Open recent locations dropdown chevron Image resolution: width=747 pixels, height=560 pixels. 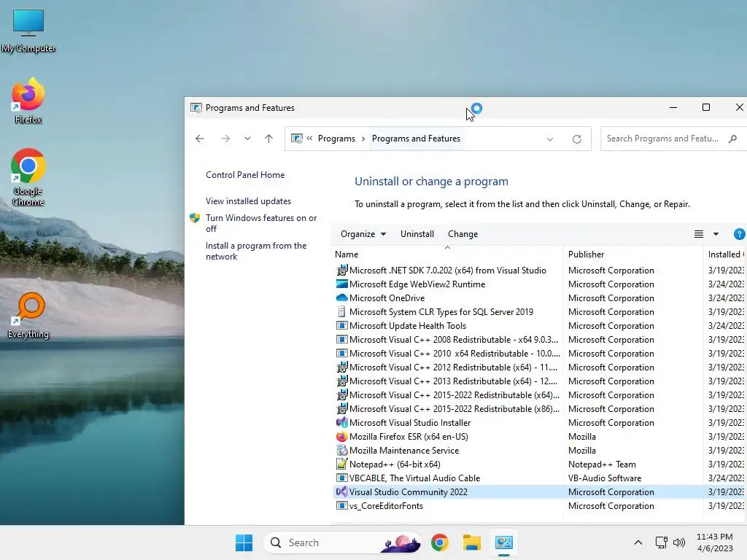(247, 139)
